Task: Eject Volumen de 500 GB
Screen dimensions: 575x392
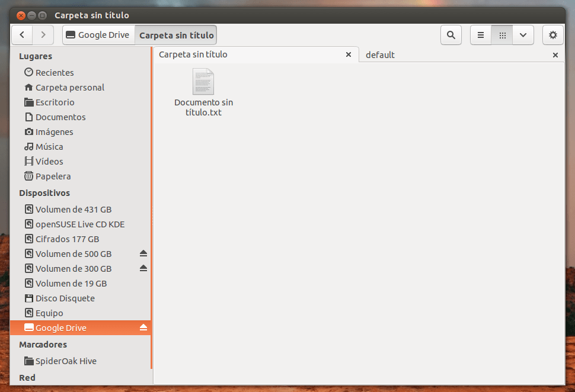Action: [143, 253]
